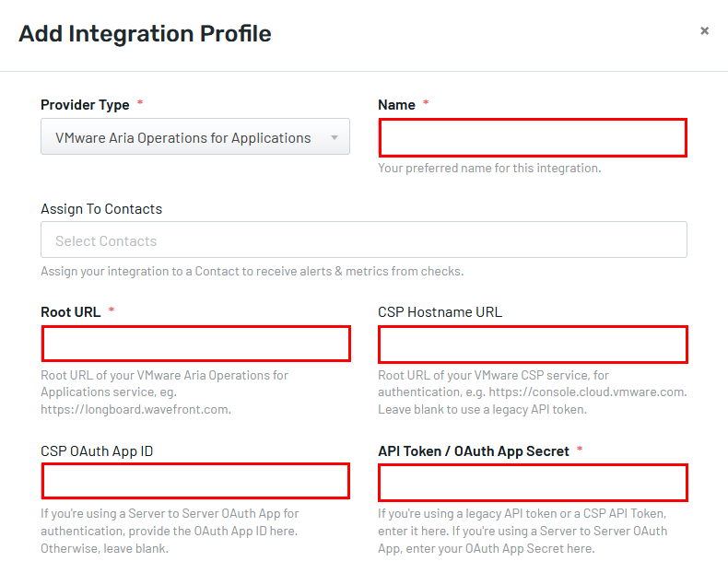Click the Root URL label

(71, 312)
